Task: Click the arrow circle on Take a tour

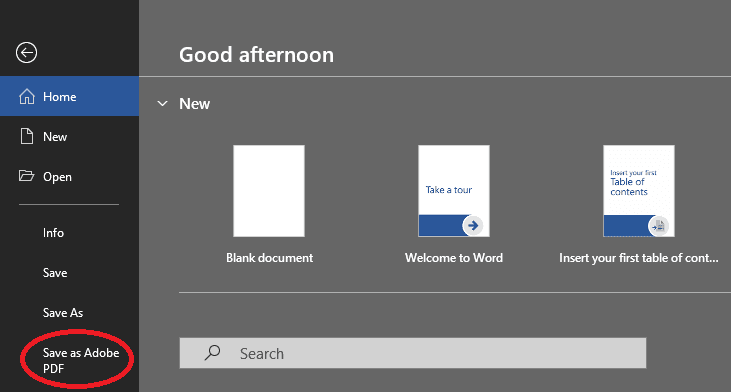Action: [x=473, y=226]
